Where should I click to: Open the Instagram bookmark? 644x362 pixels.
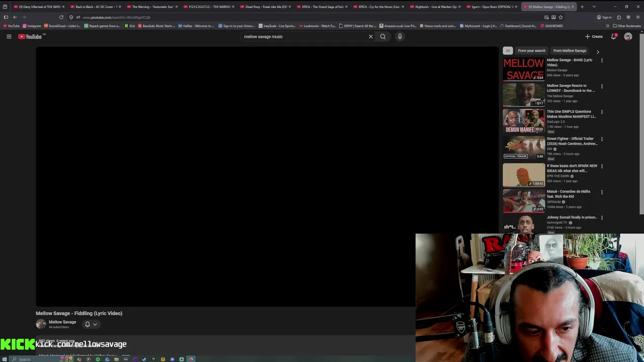(32, 26)
